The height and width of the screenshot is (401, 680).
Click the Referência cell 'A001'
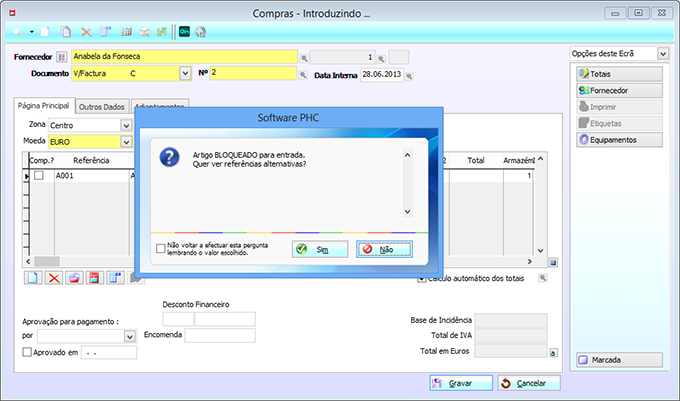pos(92,176)
